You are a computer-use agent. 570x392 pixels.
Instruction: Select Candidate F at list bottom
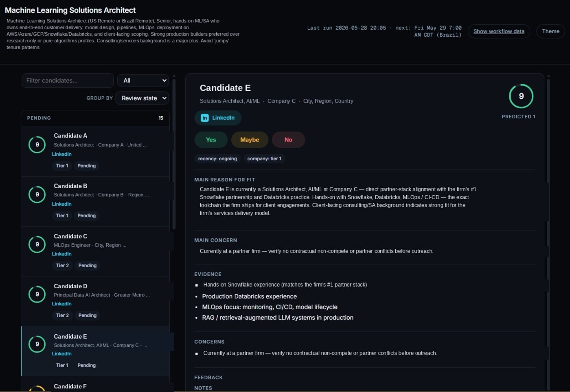[x=95, y=384]
